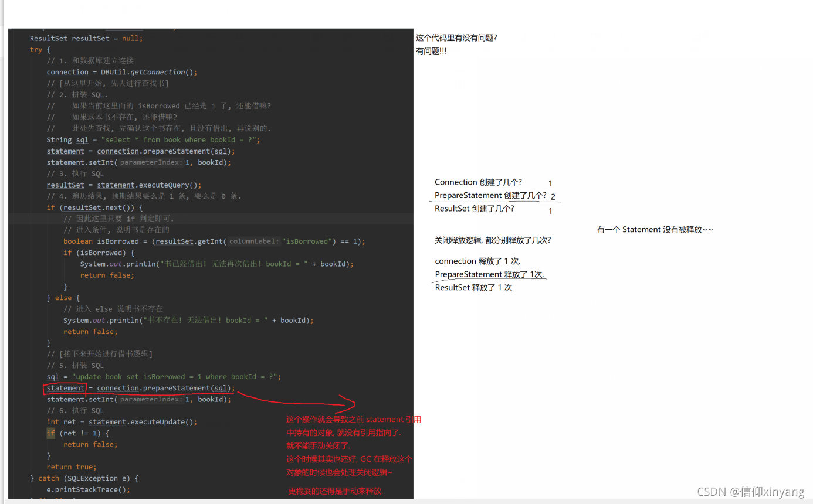Select comment "1. 和数据库建立连接"
This screenshot has width=813, height=504.
[90, 61]
